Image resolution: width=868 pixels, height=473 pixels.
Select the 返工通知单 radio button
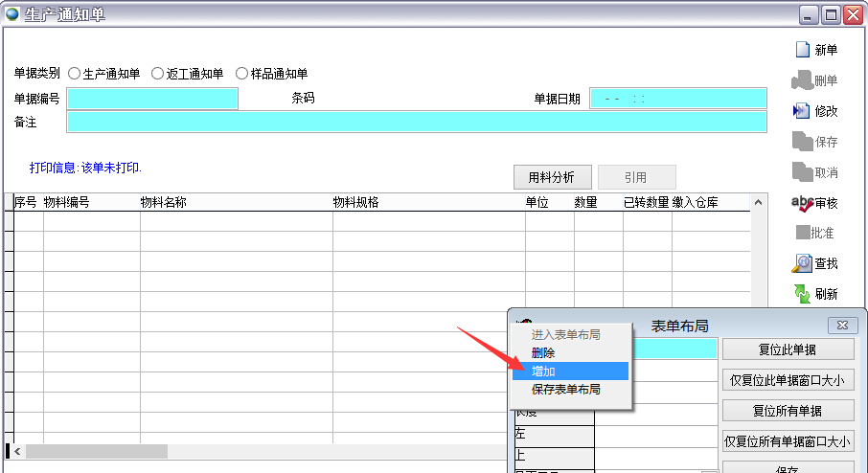coord(158,74)
